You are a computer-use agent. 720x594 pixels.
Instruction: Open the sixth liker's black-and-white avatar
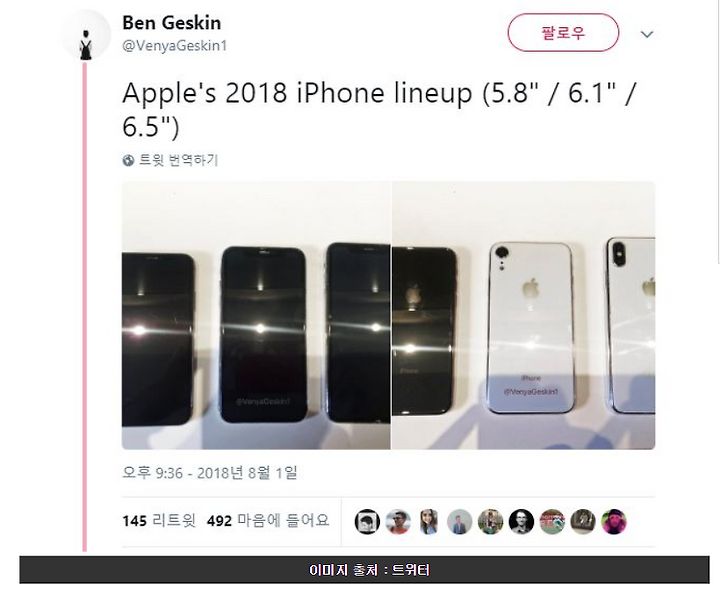[521, 521]
